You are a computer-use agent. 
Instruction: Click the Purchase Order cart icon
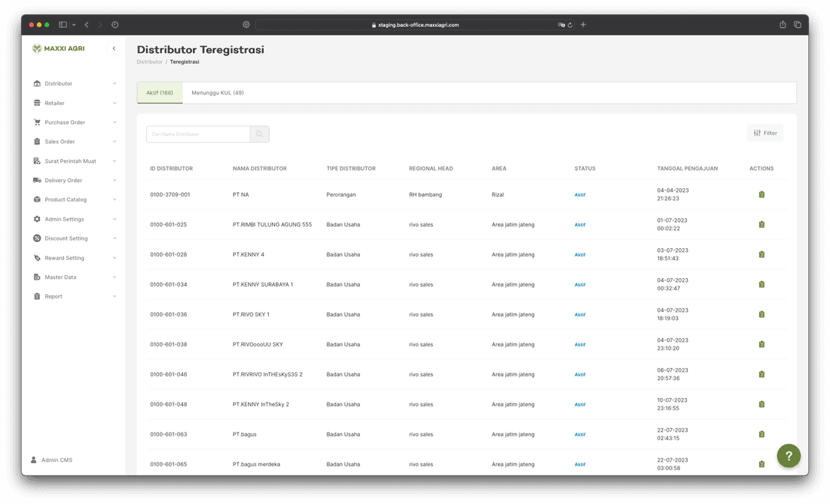(36, 121)
